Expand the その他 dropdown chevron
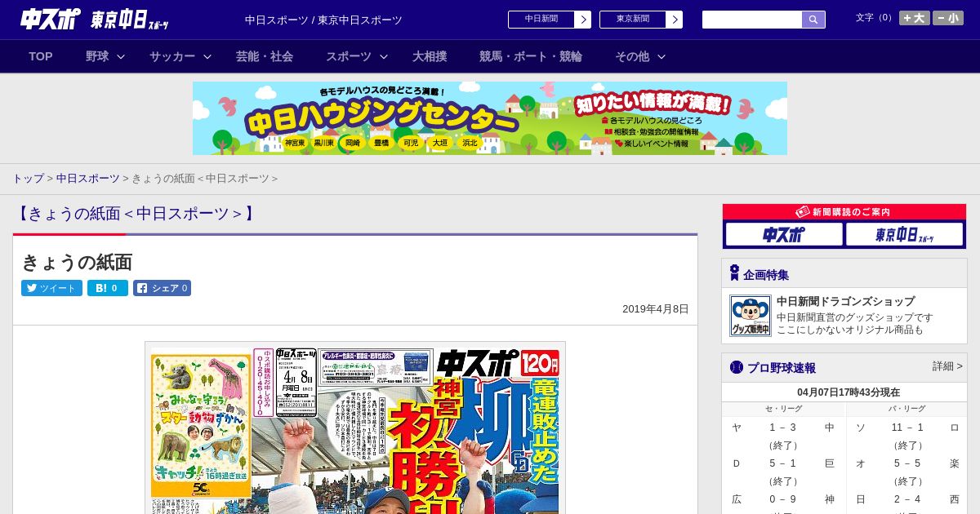 point(661,56)
